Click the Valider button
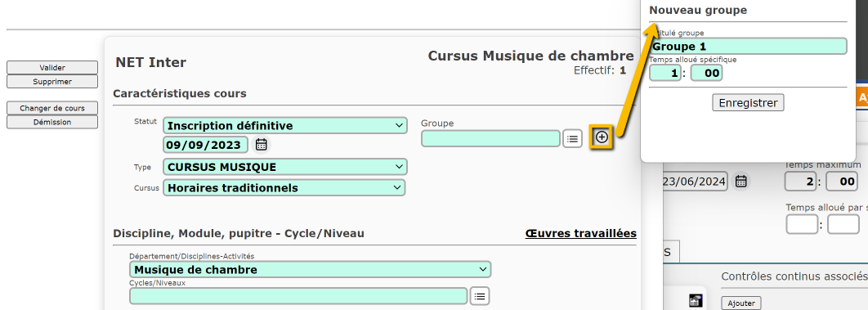The width and height of the screenshot is (868, 310). point(52,68)
